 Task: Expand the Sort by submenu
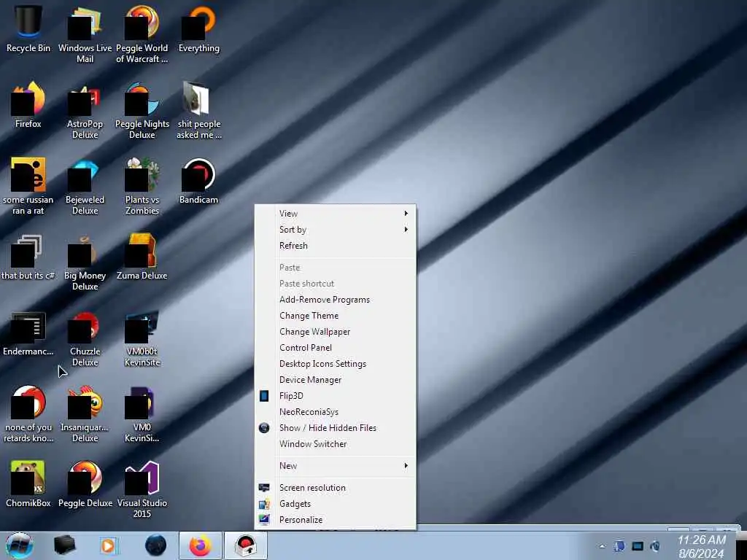[336, 230]
